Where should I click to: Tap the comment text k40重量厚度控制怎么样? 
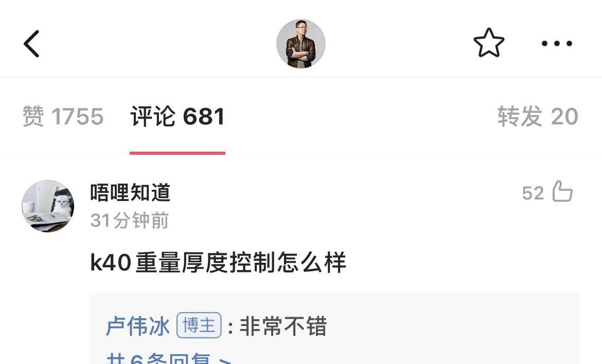[x=218, y=263]
